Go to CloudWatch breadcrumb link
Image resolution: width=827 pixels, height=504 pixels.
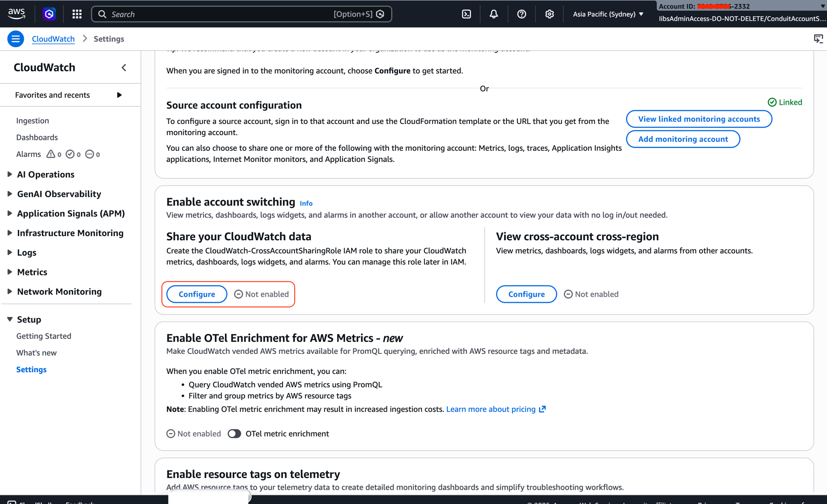[53, 39]
